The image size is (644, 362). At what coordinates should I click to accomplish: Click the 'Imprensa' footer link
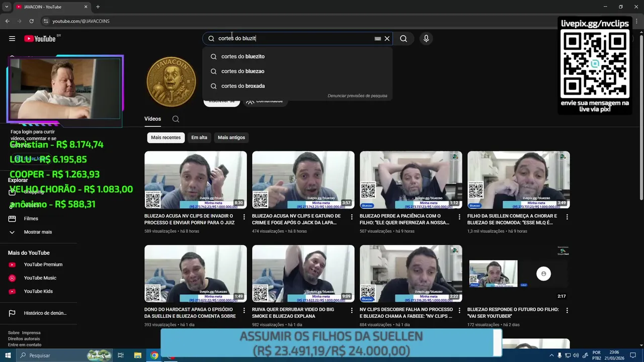pyautogui.click(x=31, y=333)
